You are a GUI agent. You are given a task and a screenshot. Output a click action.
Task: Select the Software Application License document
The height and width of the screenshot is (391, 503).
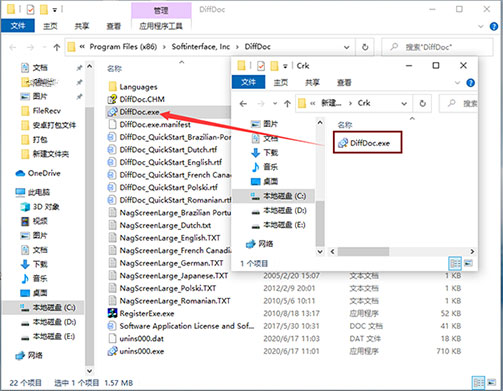click(x=181, y=326)
